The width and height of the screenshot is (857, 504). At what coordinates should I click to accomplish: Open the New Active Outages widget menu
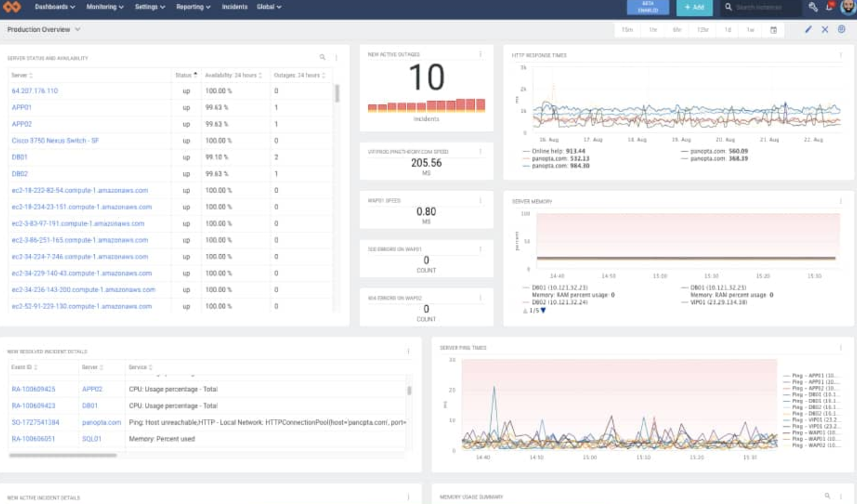pyautogui.click(x=481, y=54)
